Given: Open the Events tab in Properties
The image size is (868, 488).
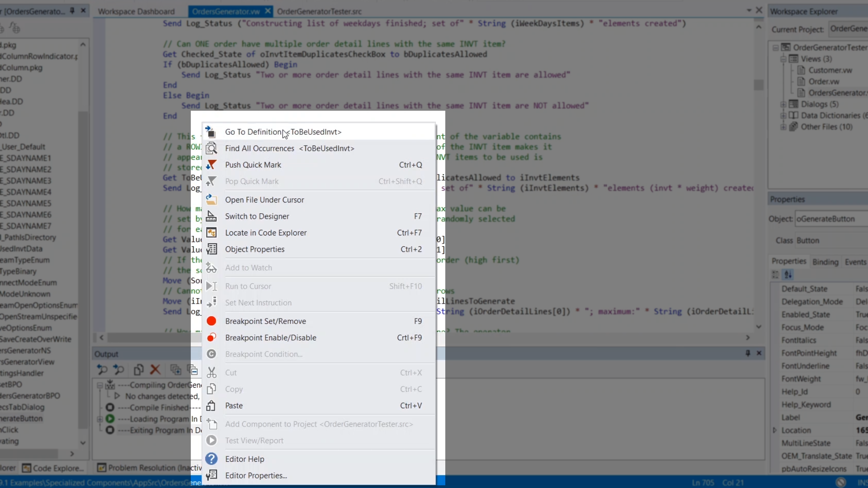Looking at the screenshot, I should point(855,262).
